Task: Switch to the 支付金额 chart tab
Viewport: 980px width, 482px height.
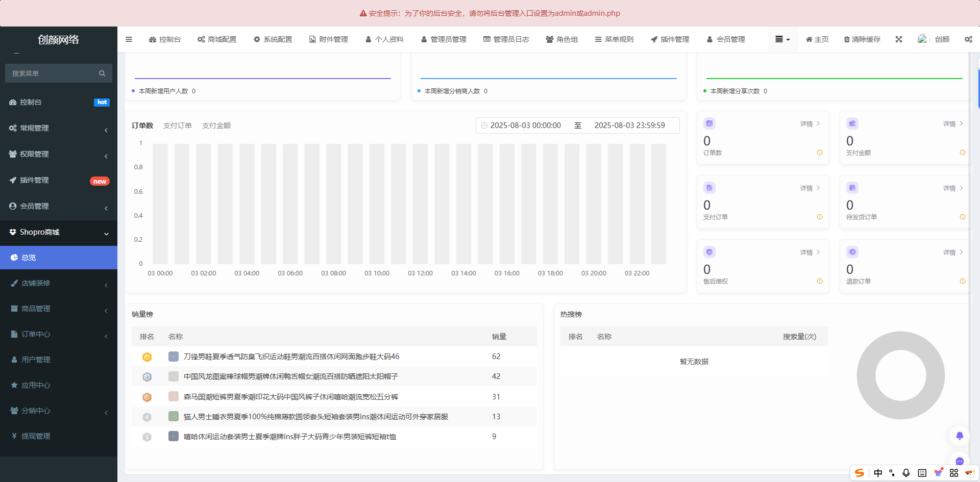Action: [x=216, y=125]
